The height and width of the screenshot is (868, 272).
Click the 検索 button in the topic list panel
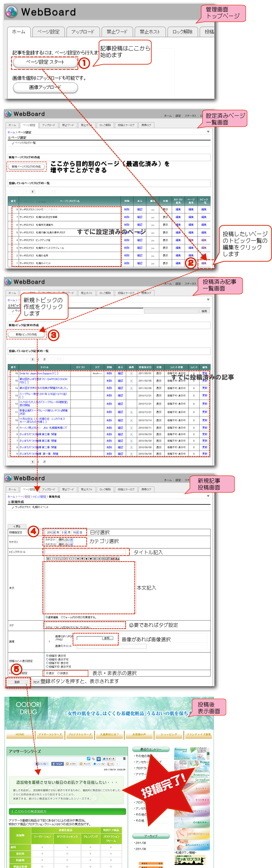(204, 311)
